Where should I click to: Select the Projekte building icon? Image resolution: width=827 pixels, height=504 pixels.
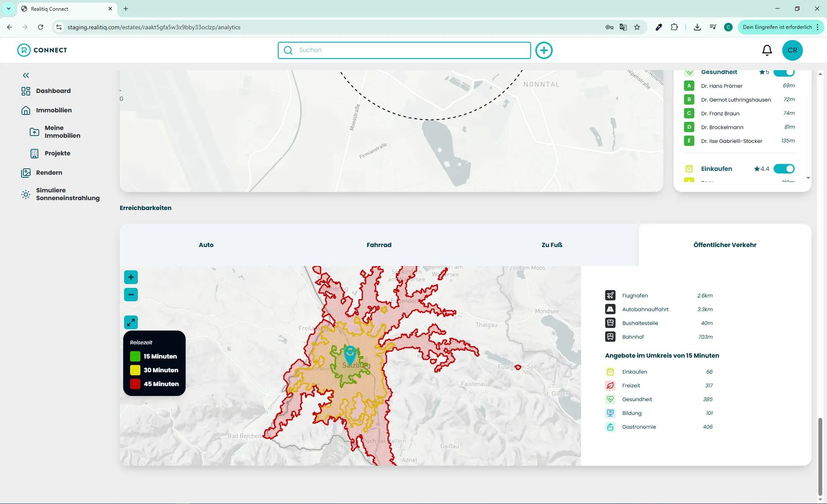pyautogui.click(x=34, y=153)
